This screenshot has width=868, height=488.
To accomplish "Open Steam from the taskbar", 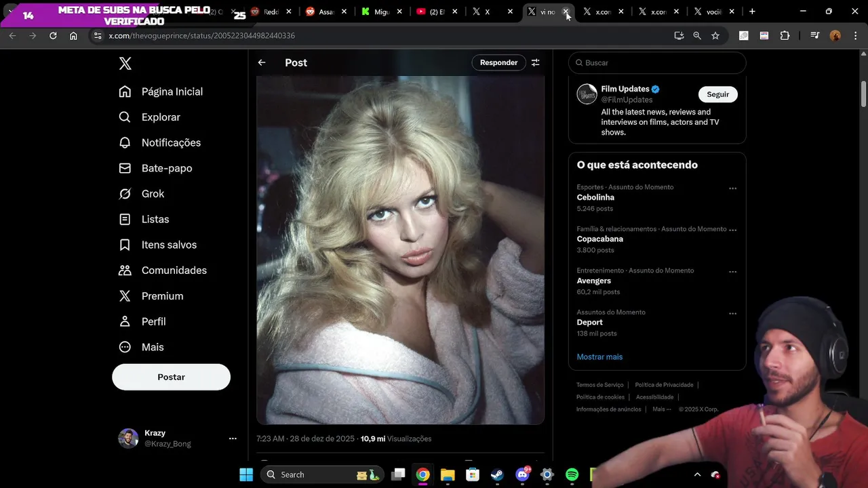I will [497, 474].
